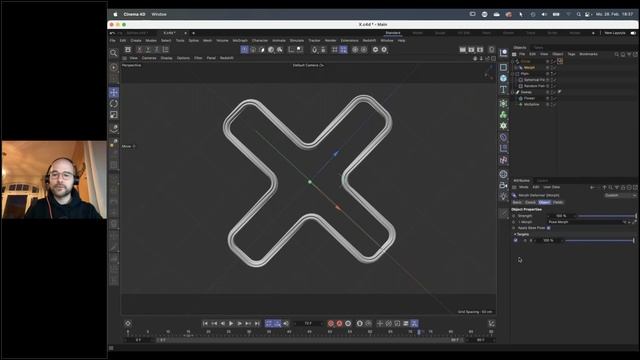This screenshot has height=360, width=640.
Task: Click the render view icon in top toolbar
Action: pos(462,49)
